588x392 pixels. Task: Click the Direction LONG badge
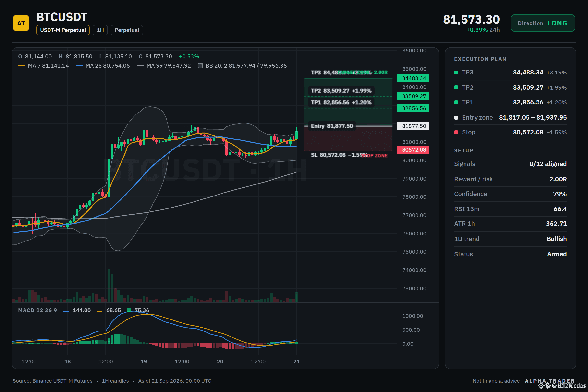tap(542, 23)
